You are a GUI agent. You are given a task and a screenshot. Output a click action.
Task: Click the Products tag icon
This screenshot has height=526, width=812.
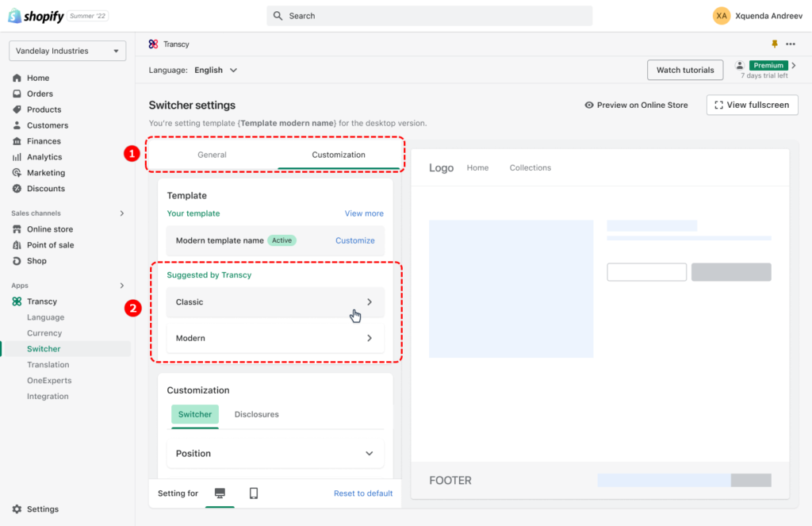[x=17, y=109]
